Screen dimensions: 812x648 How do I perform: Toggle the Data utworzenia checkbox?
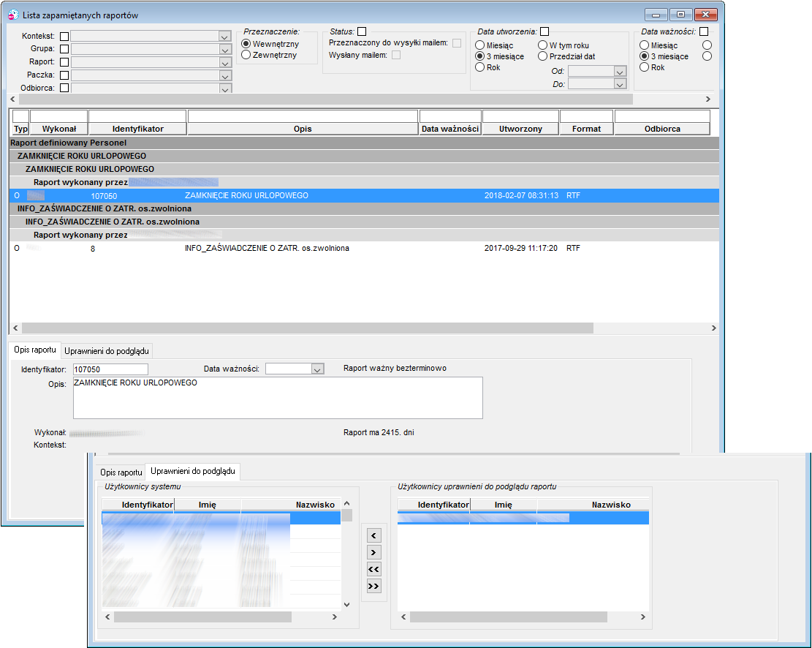545,31
